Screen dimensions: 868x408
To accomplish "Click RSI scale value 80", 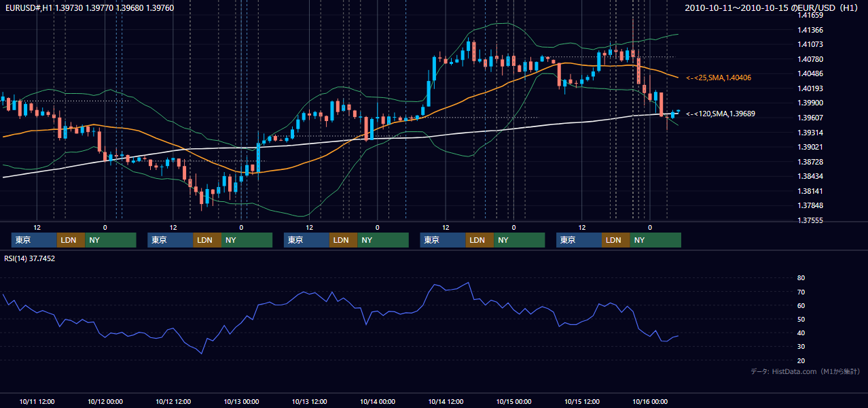I will click(x=801, y=278).
